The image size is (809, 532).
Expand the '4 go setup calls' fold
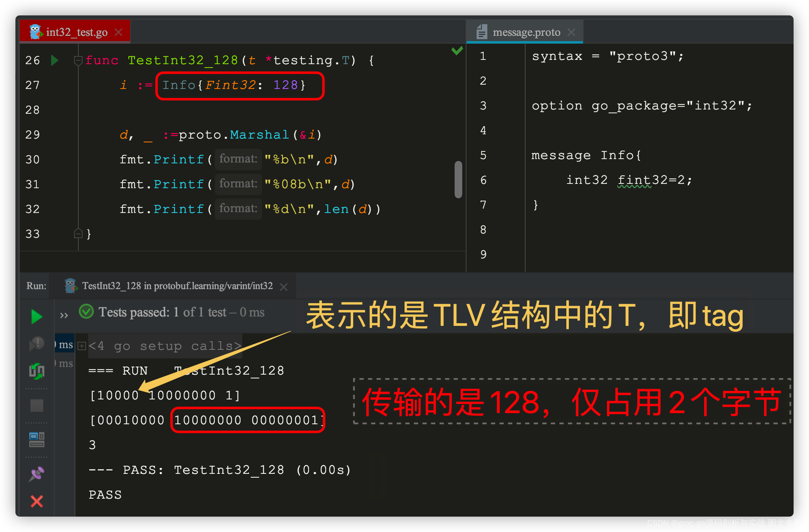pyautogui.click(x=82, y=346)
